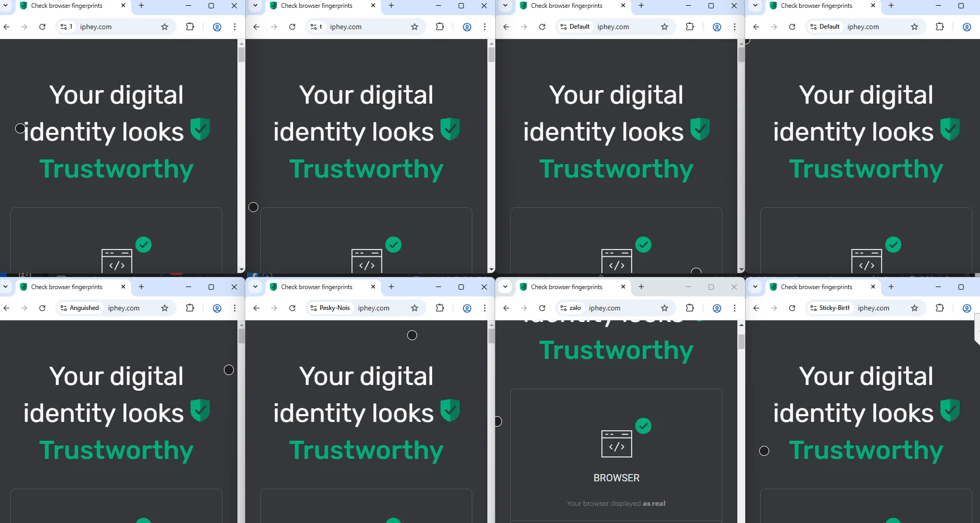Image resolution: width=980 pixels, height=523 pixels.
Task: Click scroll-up arrow in Anguished window
Action: click(241, 325)
